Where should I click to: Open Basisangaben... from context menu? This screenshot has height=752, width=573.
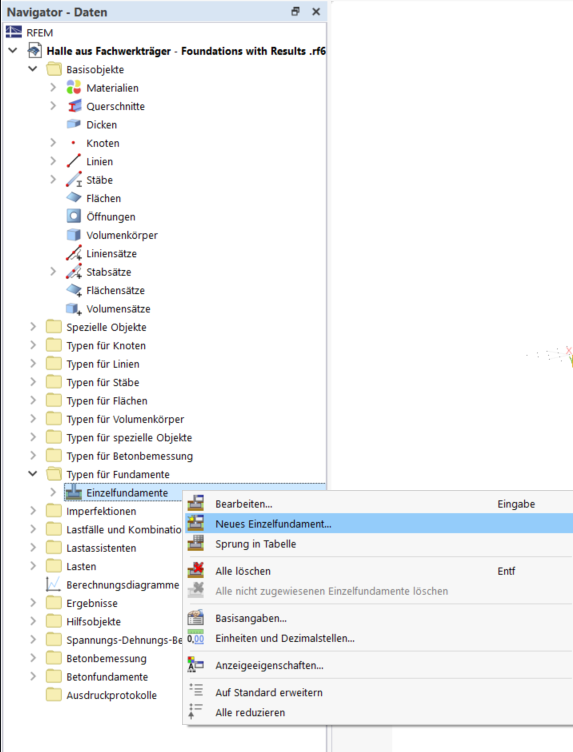pyautogui.click(x=379, y=618)
